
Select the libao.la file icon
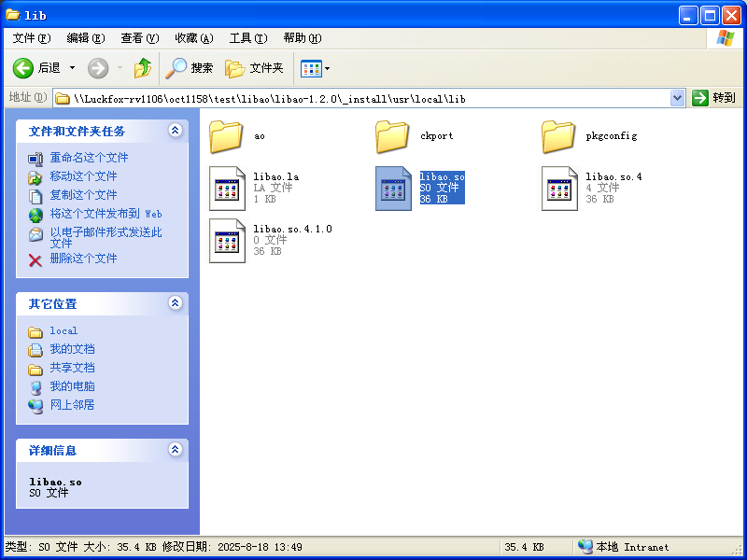pos(227,189)
